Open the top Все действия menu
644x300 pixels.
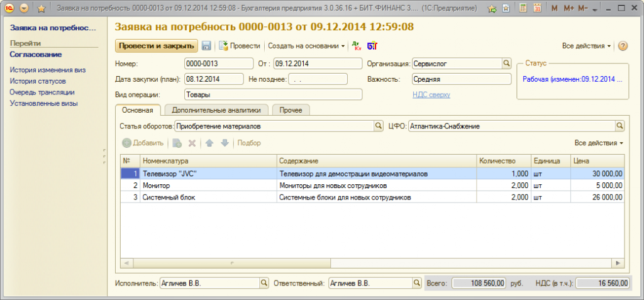click(x=586, y=46)
